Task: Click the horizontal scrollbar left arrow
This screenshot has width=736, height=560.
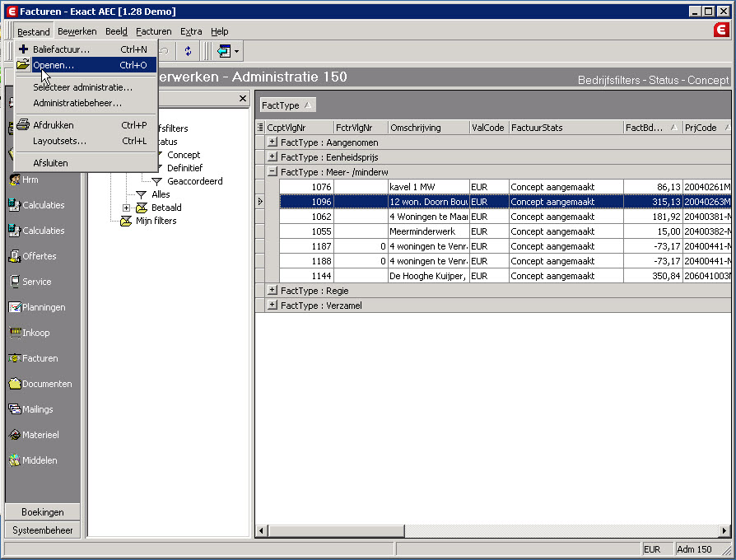Action: tap(262, 531)
